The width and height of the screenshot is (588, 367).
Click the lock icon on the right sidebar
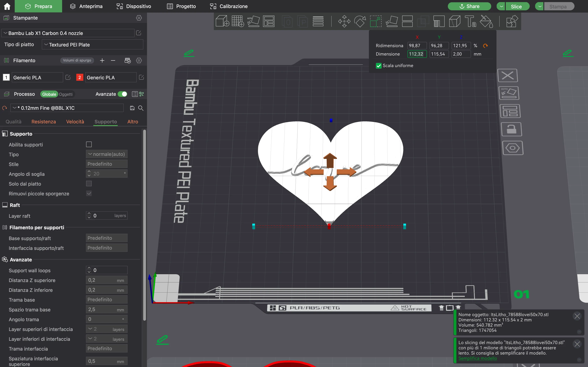pos(511,129)
